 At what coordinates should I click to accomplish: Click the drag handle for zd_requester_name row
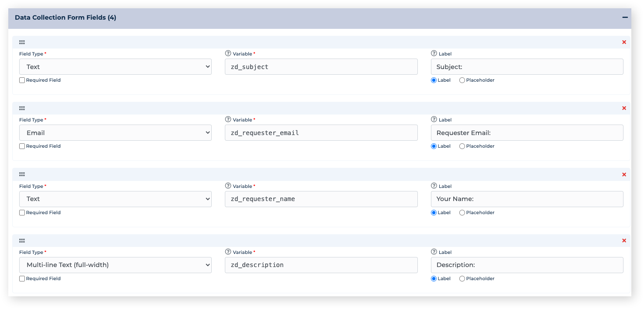[x=22, y=174]
